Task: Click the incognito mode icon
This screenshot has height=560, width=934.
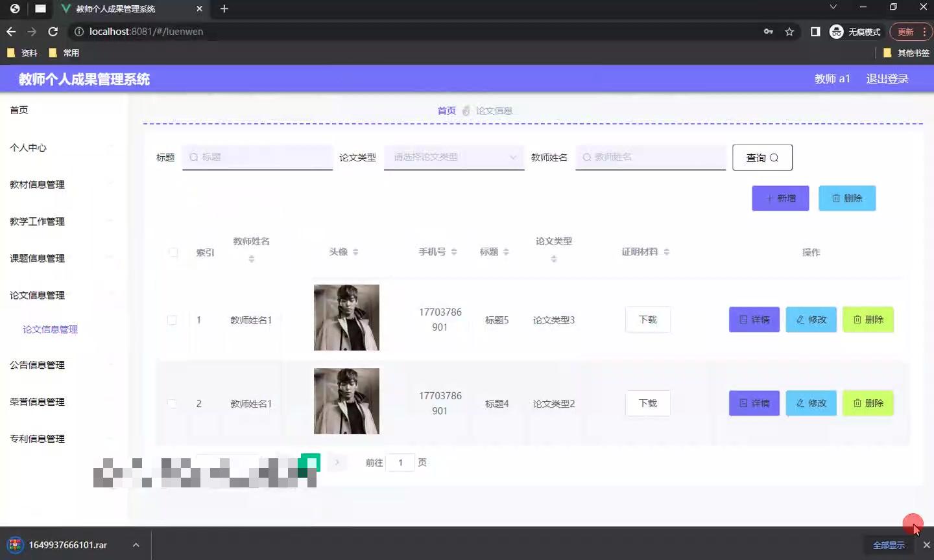Action: [x=837, y=31]
